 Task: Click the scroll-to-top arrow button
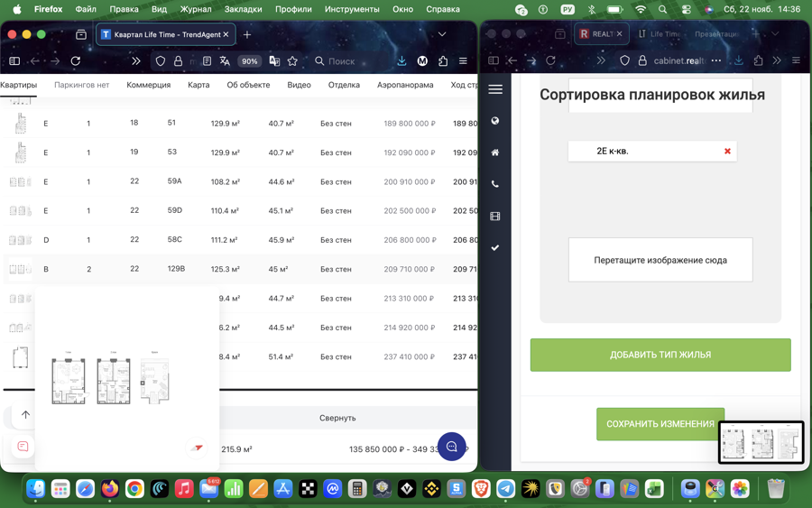pyautogui.click(x=25, y=415)
